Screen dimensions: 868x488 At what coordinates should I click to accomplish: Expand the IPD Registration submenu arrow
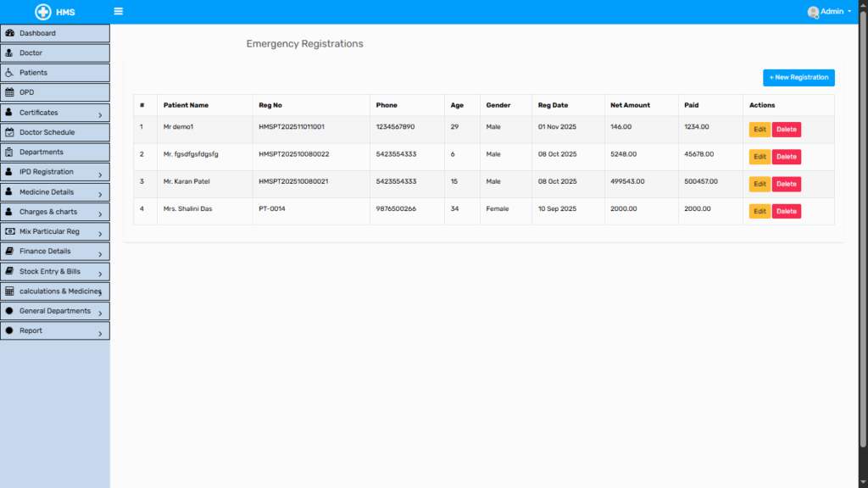100,174
